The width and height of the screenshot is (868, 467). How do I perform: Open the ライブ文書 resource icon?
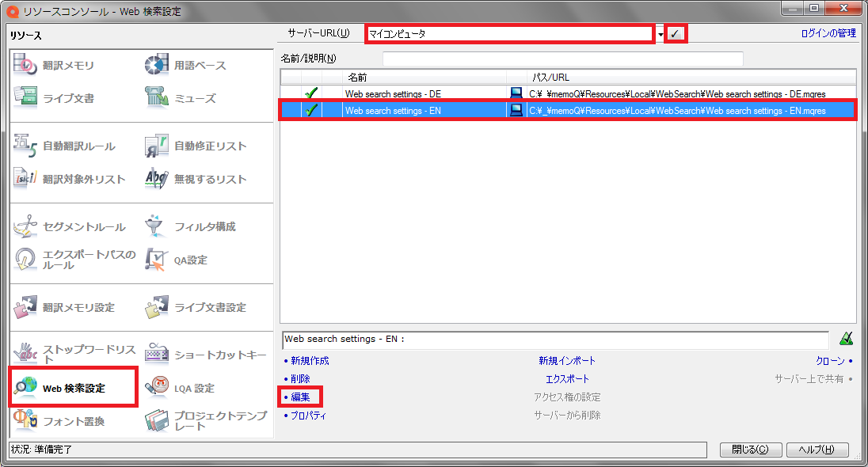pos(26,98)
